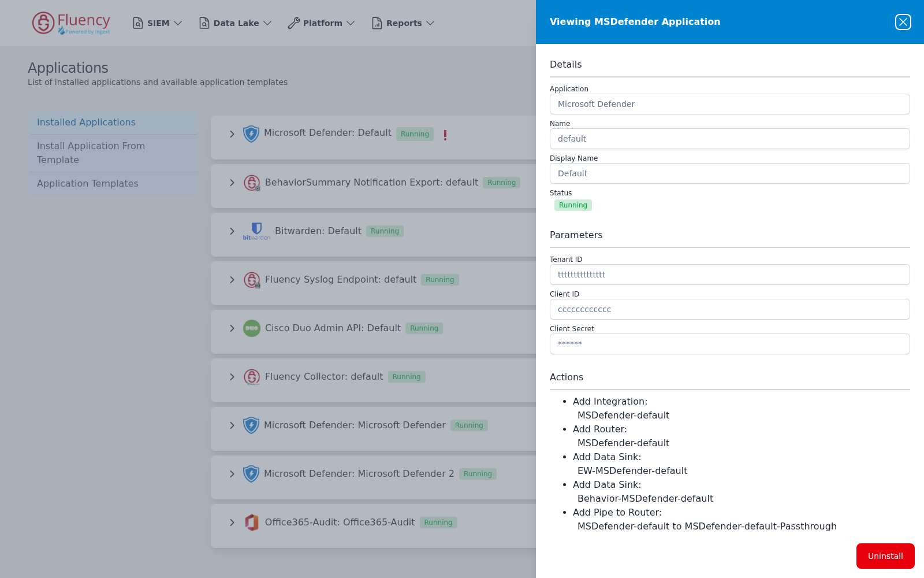The width and height of the screenshot is (924, 578).
Task: Click the Running badge on Bitwarden: Default
Action: point(385,231)
